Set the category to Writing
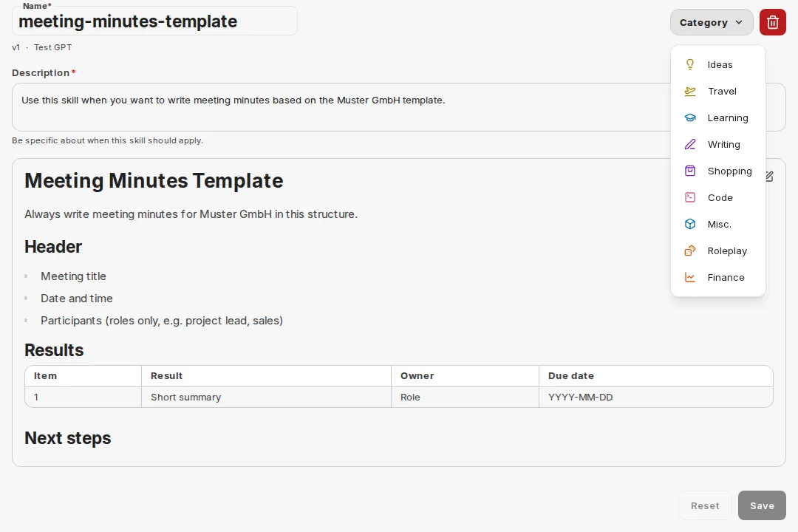This screenshot has width=798, height=532. coord(718,145)
